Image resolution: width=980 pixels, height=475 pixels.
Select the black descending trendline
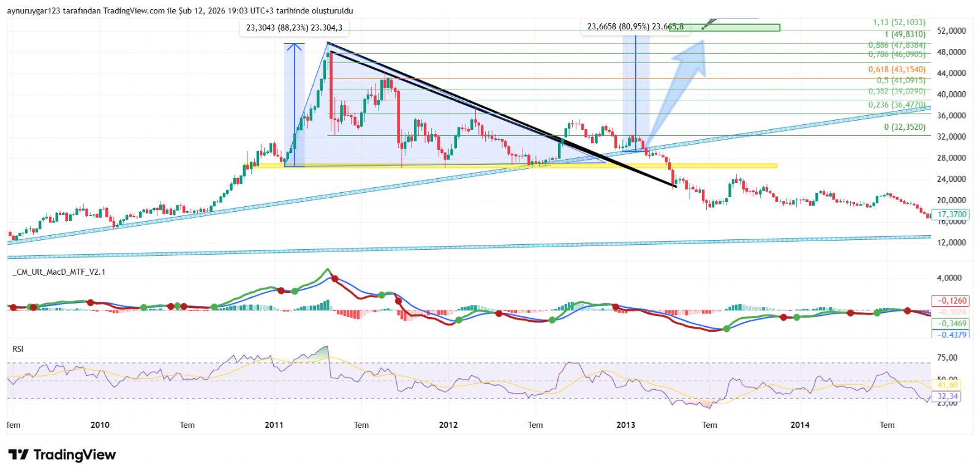pyautogui.click(x=502, y=113)
